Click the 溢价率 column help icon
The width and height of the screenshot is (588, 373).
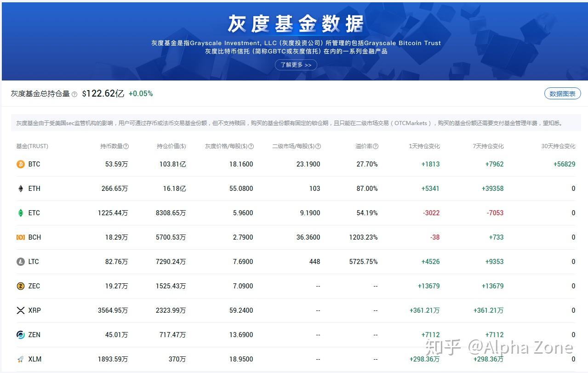(376, 146)
